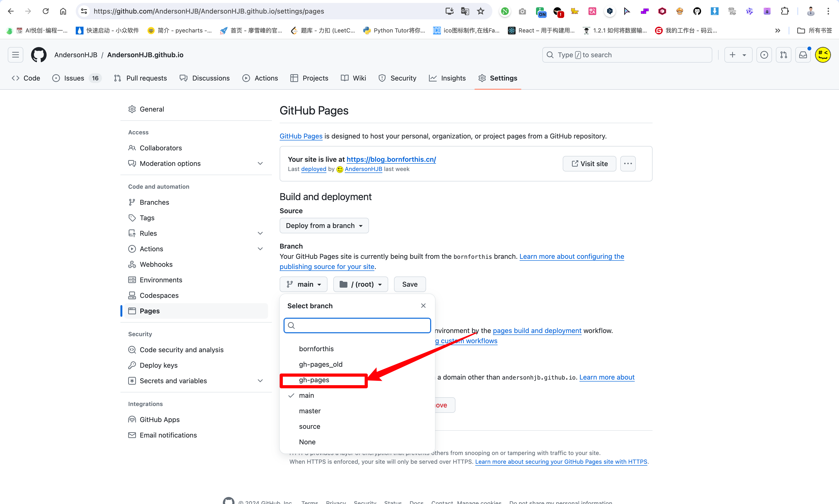Screen dimensions: 839x504
Task: Select the bornforthis branch
Action: pos(357,349)
